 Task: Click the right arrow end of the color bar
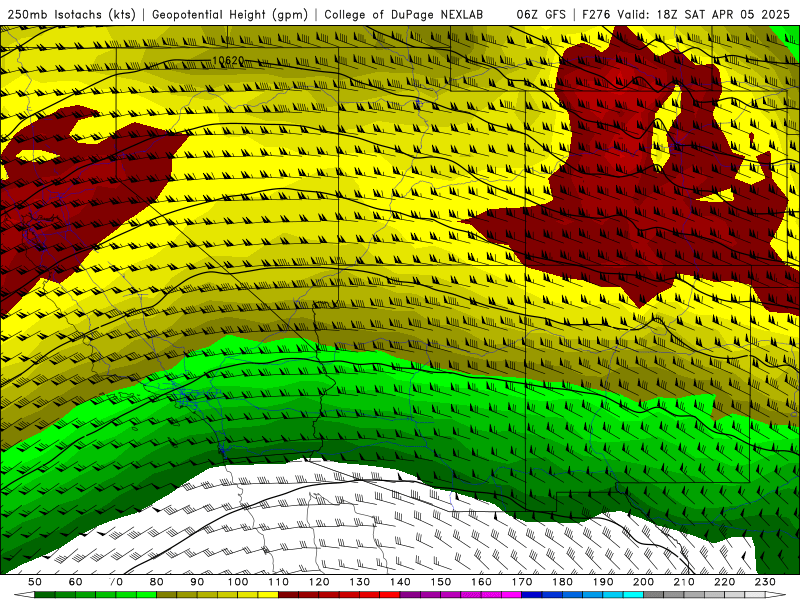click(776, 595)
